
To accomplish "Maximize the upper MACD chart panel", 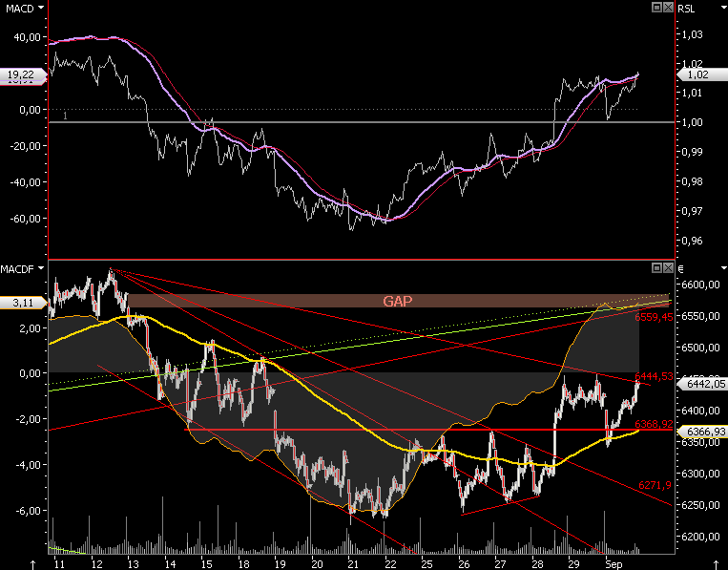I will [656, 7].
